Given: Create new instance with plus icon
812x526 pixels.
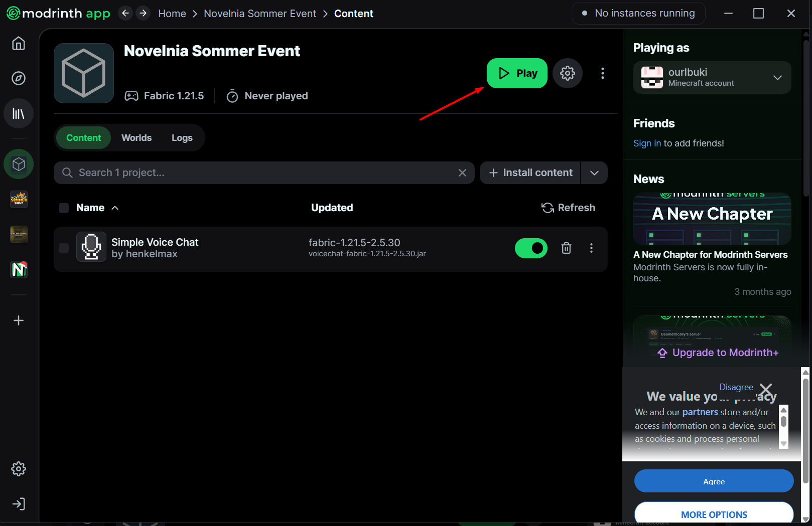Looking at the screenshot, I should (19, 320).
